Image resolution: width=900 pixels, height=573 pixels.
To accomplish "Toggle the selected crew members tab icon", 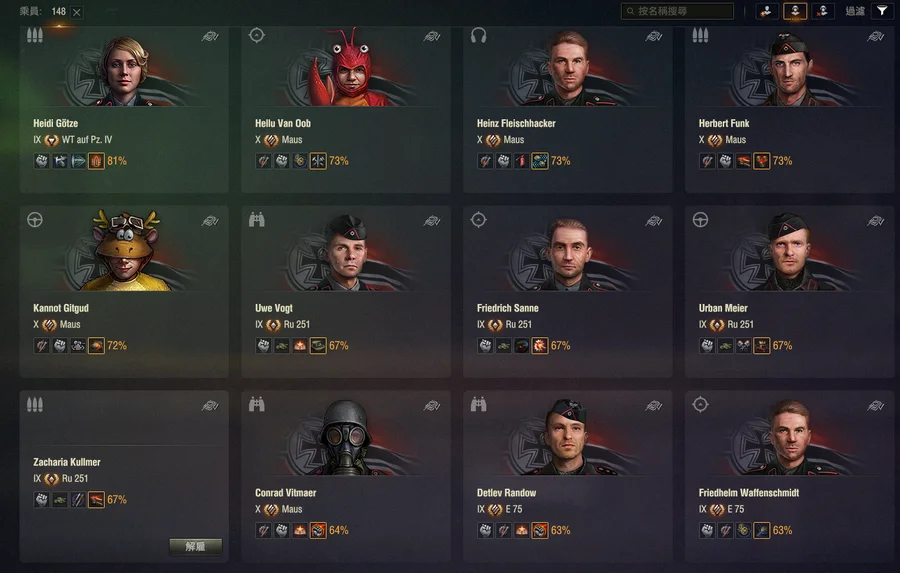I will pos(795,11).
